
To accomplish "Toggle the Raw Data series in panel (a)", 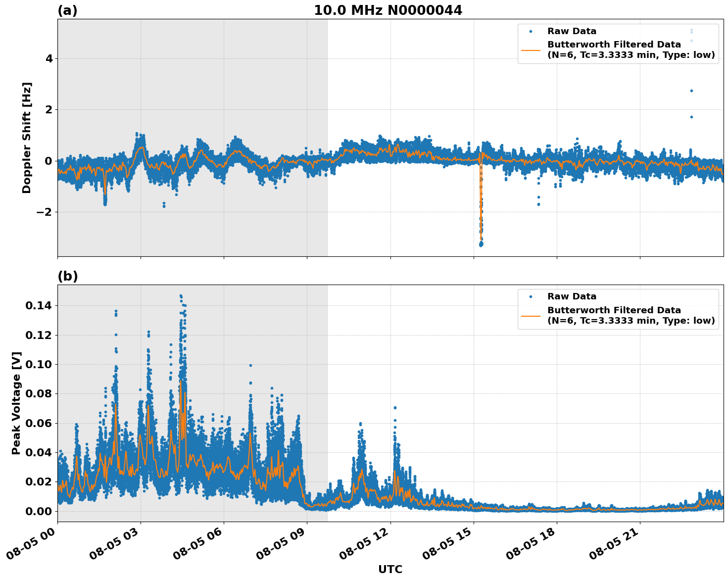I will pyautogui.click(x=567, y=31).
